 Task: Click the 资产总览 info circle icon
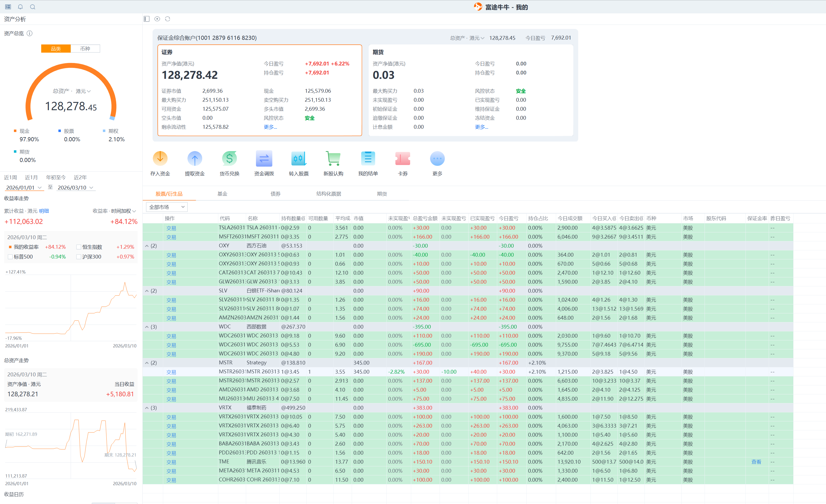click(x=29, y=33)
